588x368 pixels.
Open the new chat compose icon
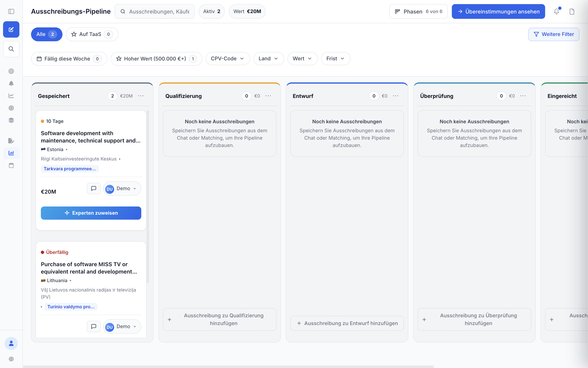11,29
